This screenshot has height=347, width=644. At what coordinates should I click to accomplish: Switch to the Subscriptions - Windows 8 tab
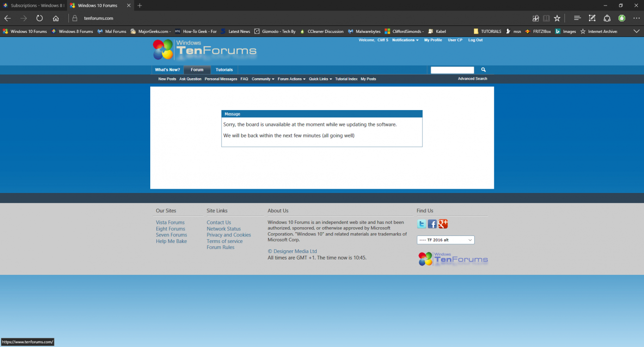pyautogui.click(x=33, y=6)
